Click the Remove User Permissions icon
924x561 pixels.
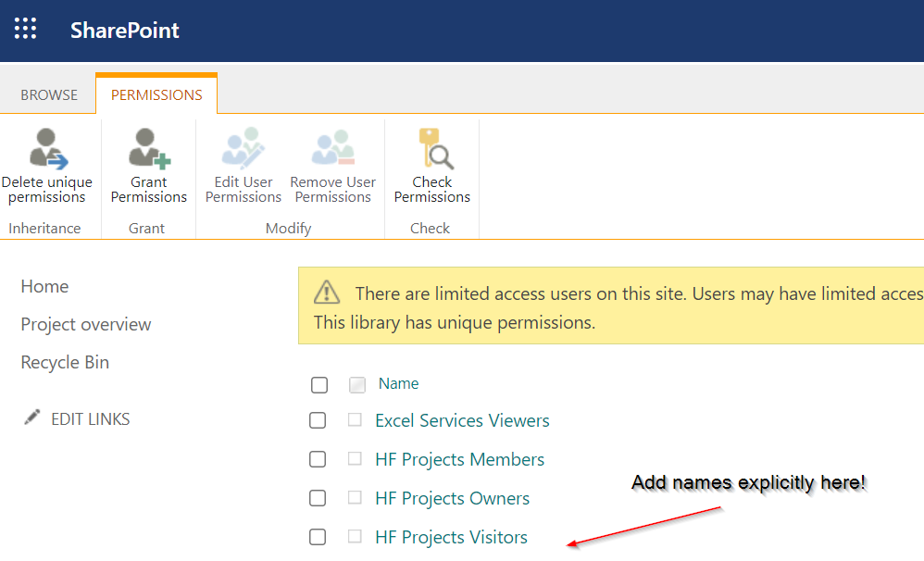pos(332,148)
